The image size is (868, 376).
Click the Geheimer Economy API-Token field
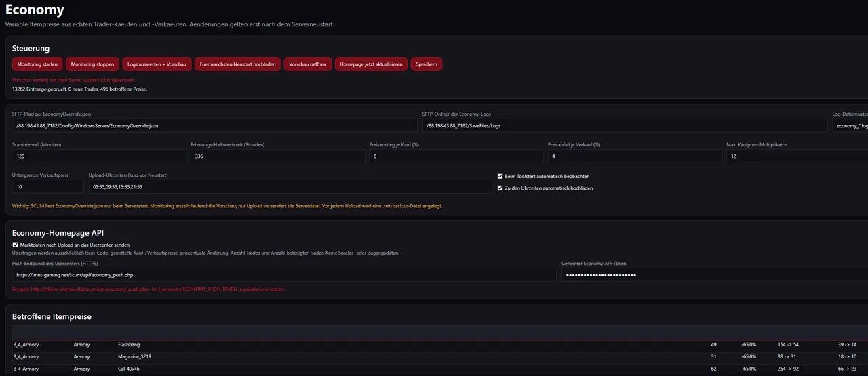[715, 275]
